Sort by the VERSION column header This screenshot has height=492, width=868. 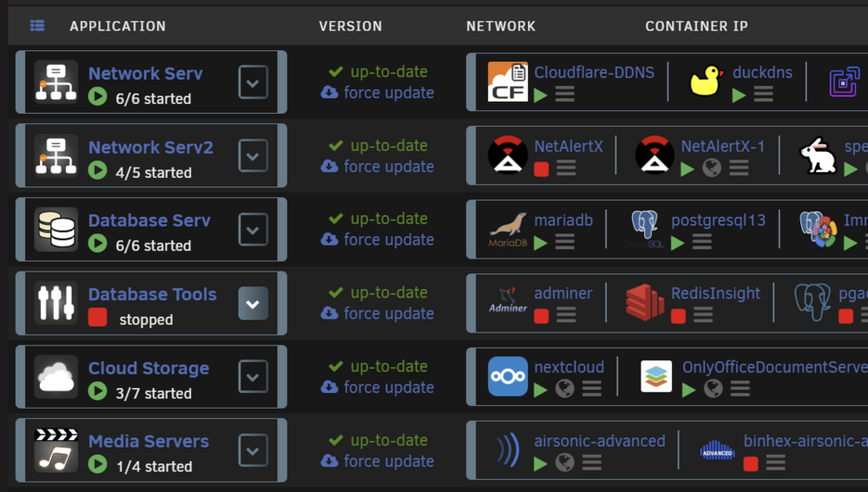click(x=351, y=26)
